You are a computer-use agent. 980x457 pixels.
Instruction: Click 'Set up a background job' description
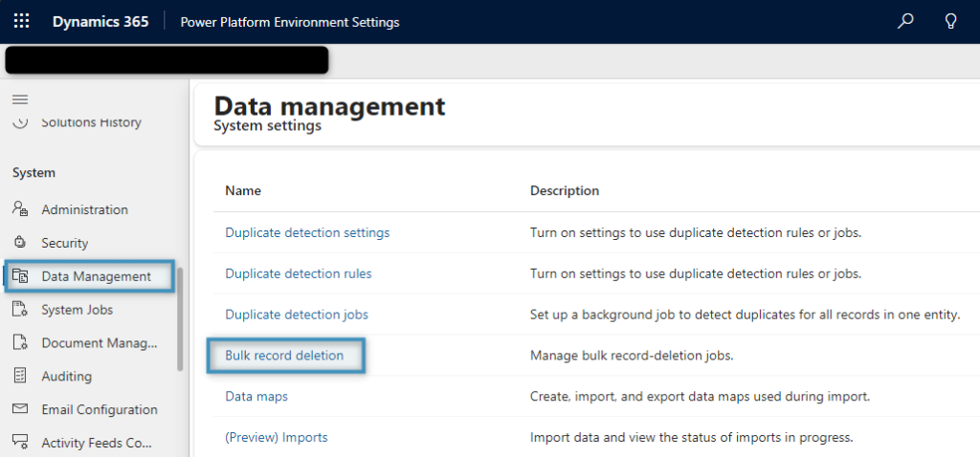tap(745, 315)
